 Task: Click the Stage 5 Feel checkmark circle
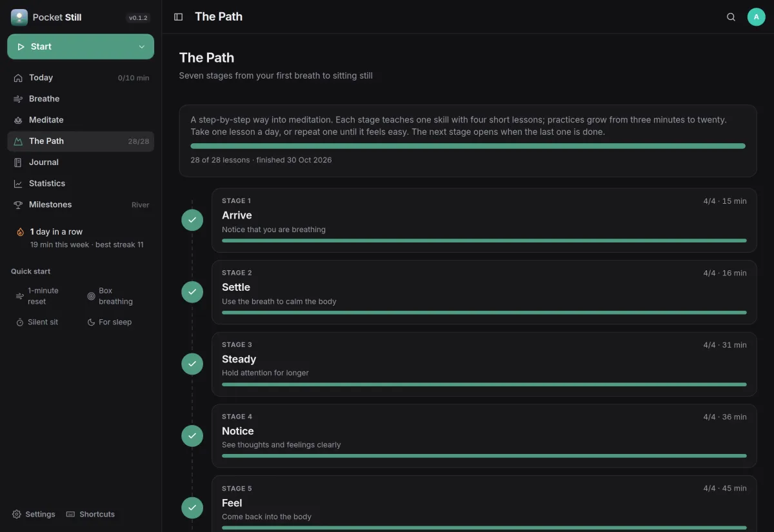coord(192,507)
